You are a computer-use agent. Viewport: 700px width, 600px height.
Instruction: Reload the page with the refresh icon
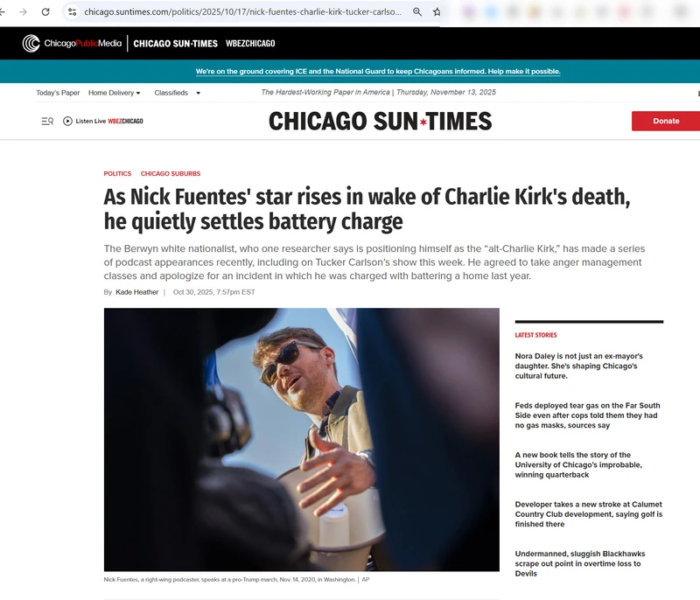coord(45,12)
